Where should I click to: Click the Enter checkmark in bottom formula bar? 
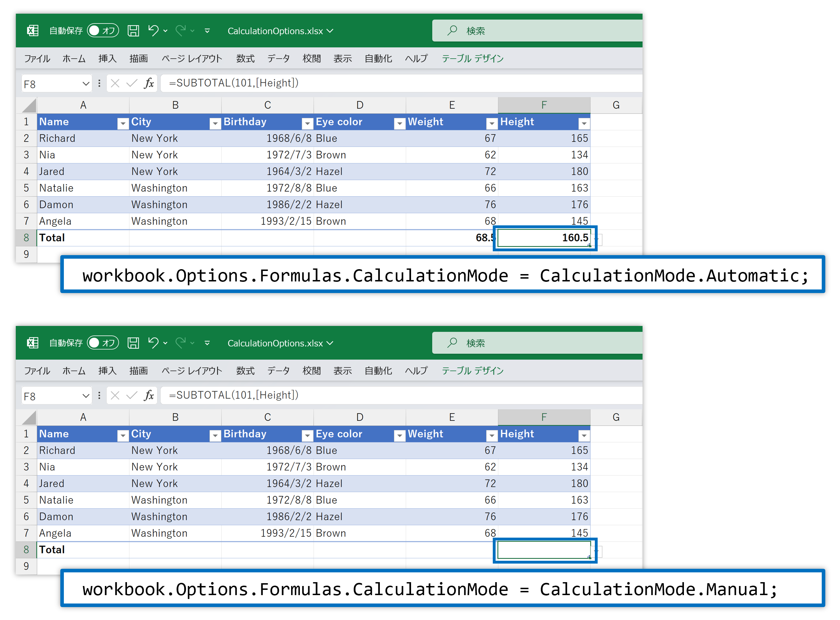tap(132, 396)
